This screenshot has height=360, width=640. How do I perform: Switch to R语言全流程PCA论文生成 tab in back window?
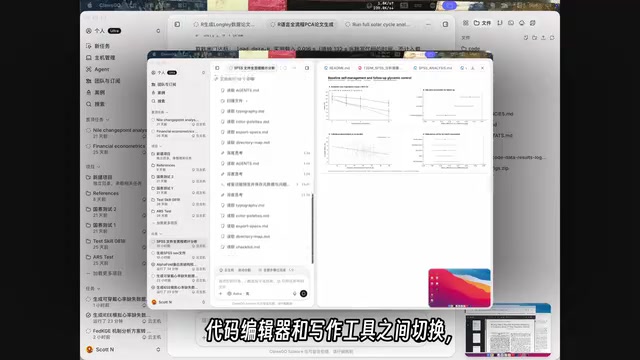[302, 24]
